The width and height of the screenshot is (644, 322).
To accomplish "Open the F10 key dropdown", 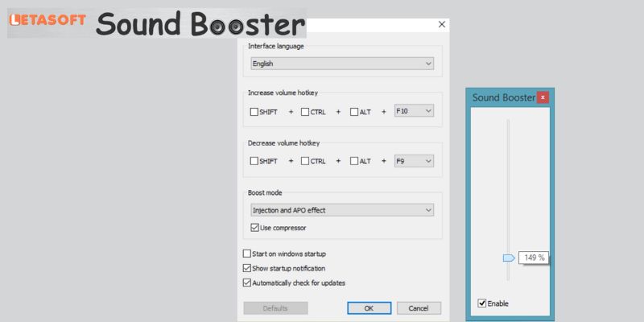I will tap(414, 110).
